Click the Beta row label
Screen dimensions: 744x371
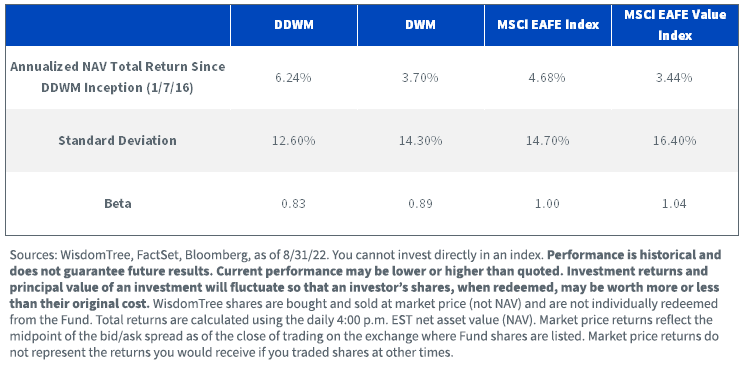point(118,204)
